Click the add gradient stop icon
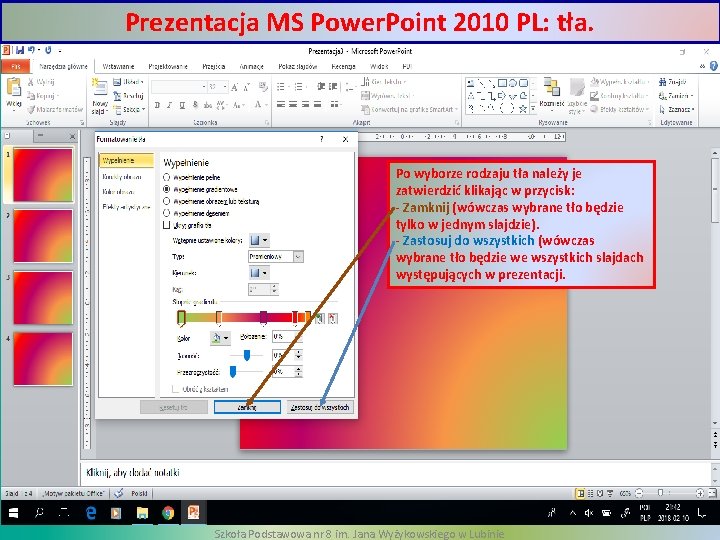Image resolution: width=720 pixels, height=540 pixels. (x=320, y=318)
